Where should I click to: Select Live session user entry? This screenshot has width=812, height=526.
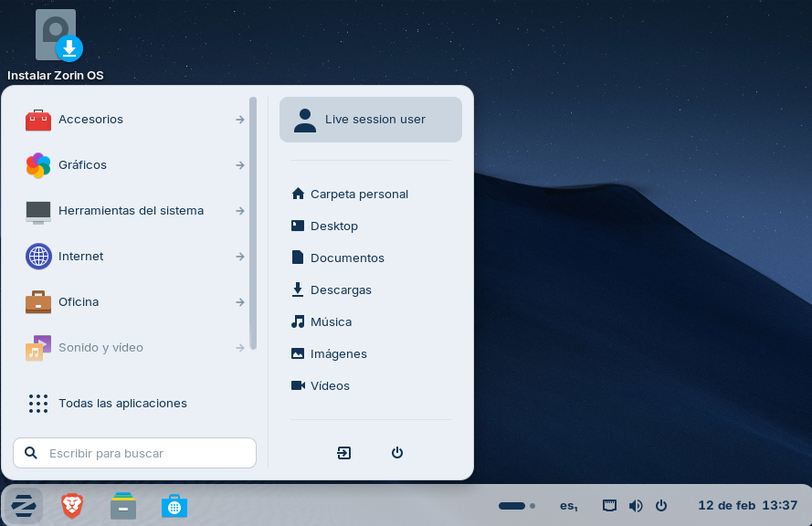click(370, 119)
